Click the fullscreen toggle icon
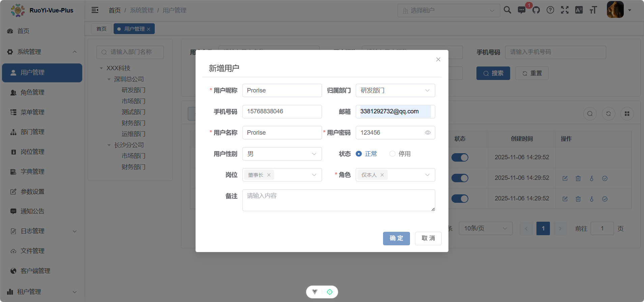This screenshot has height=302, width=644. click(564, 10)
